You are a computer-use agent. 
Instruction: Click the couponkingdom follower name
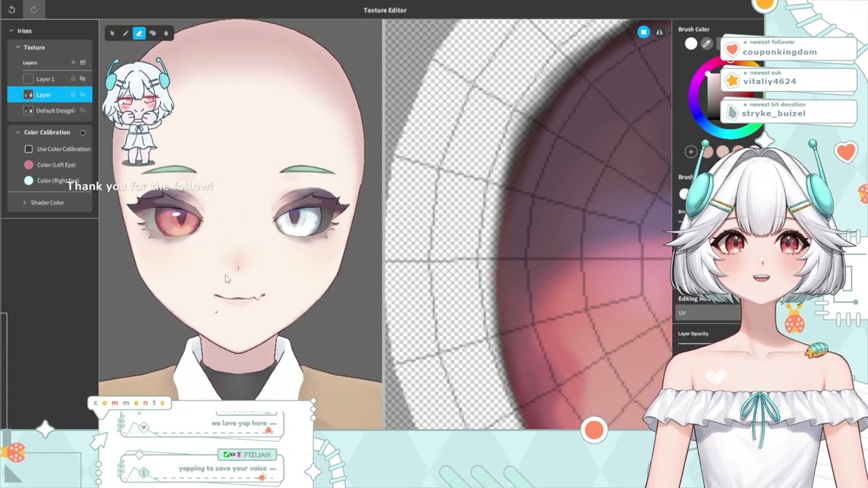click(x=779, y=52)
